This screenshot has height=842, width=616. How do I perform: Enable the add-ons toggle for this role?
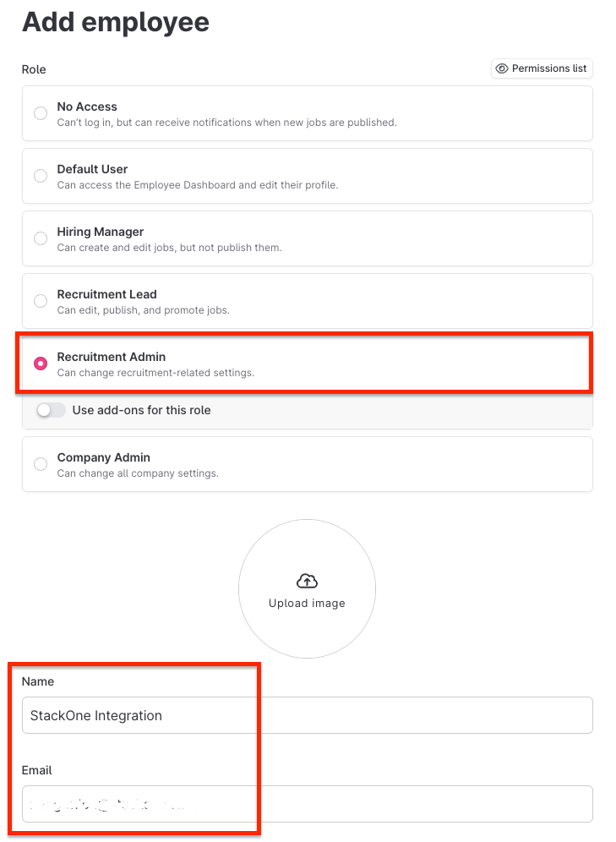tap(51, 410)
